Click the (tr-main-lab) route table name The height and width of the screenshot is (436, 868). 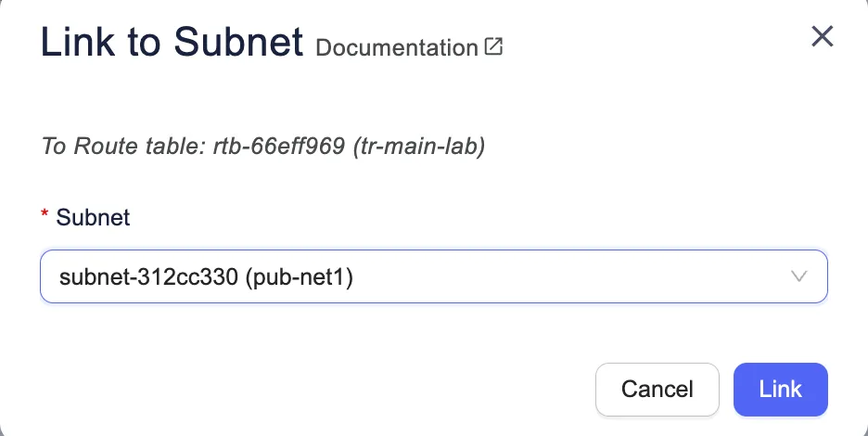click(x=434, y=147)
